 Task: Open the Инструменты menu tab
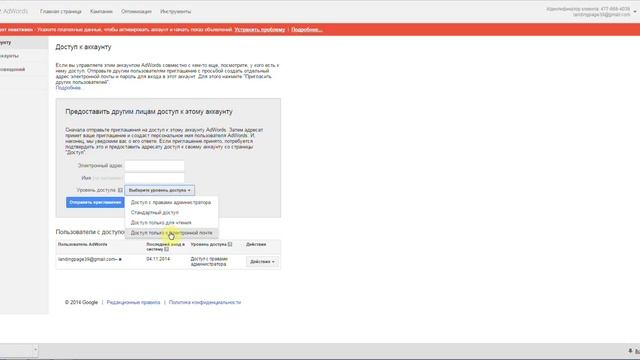tap(176, 11)
